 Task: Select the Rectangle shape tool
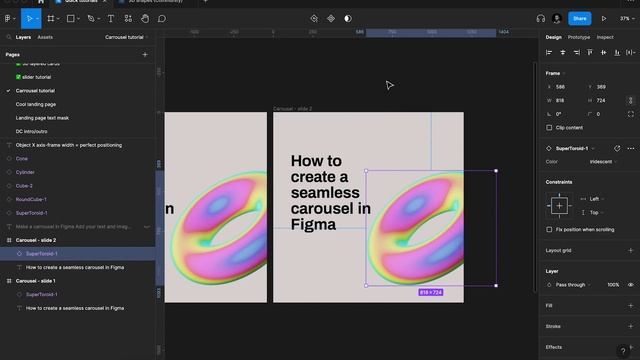tap(71, 18)
